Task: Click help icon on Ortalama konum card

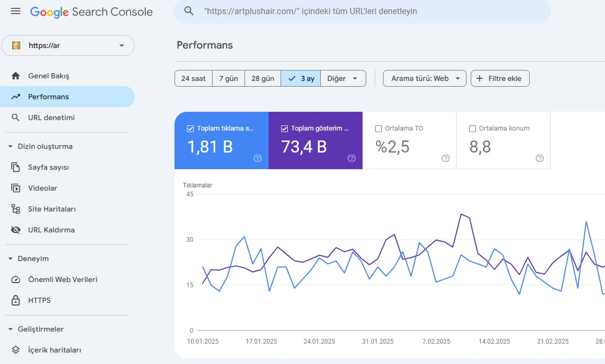Action: (x=540, y=158)
